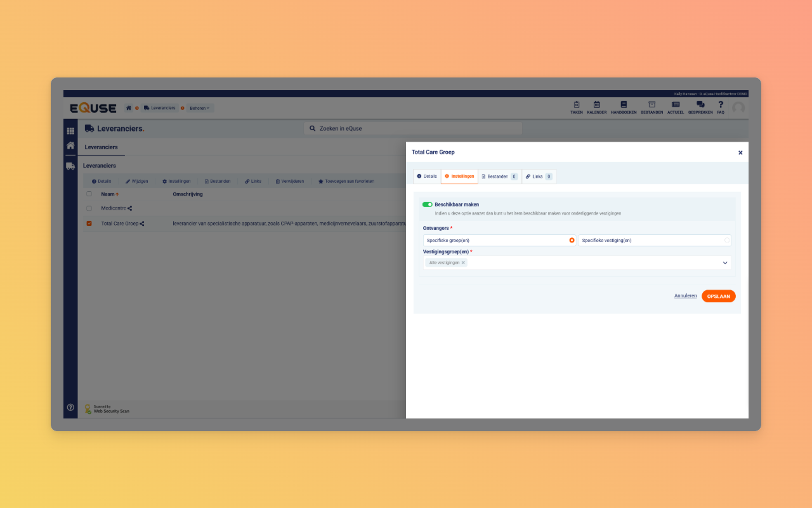
Task: Open the apps grid icon in sidebar
Action: (70, 131)
